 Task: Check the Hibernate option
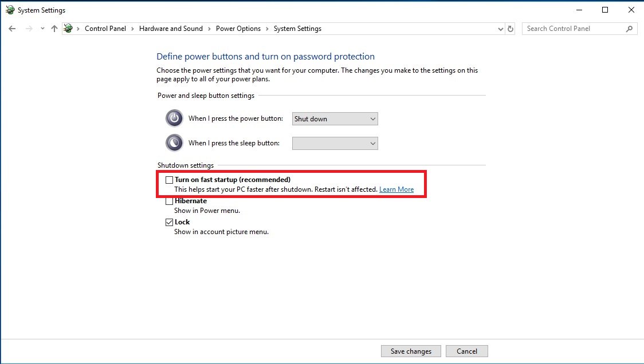pos(169,201)
